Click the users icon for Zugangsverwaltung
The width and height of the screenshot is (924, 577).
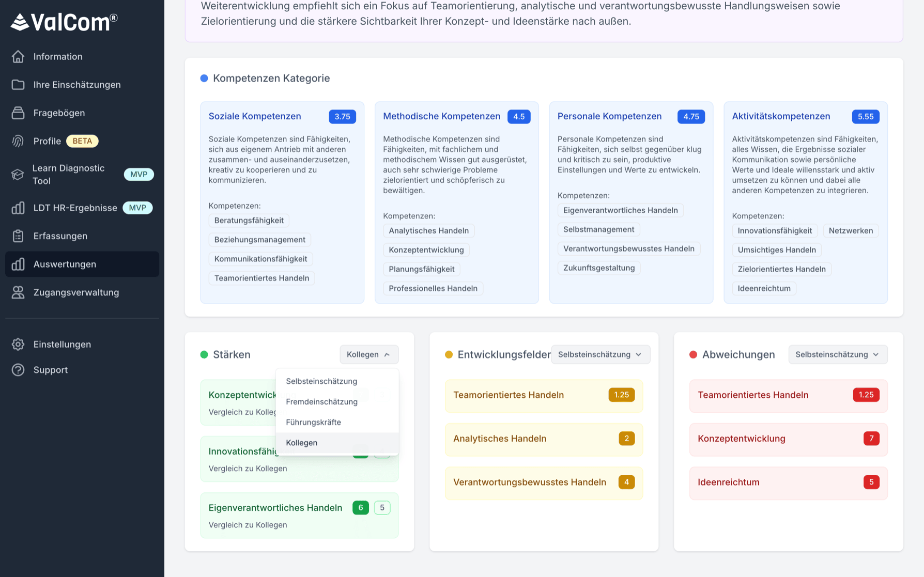click(18, 292)
